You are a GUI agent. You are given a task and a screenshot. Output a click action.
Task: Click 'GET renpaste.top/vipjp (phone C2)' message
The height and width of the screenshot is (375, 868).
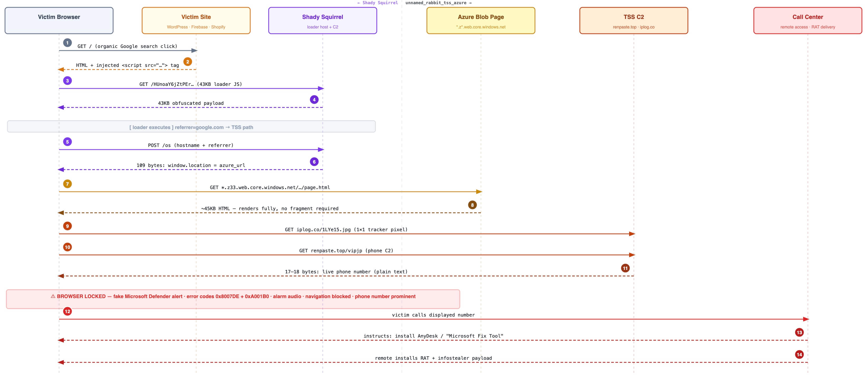coord(346,251)
